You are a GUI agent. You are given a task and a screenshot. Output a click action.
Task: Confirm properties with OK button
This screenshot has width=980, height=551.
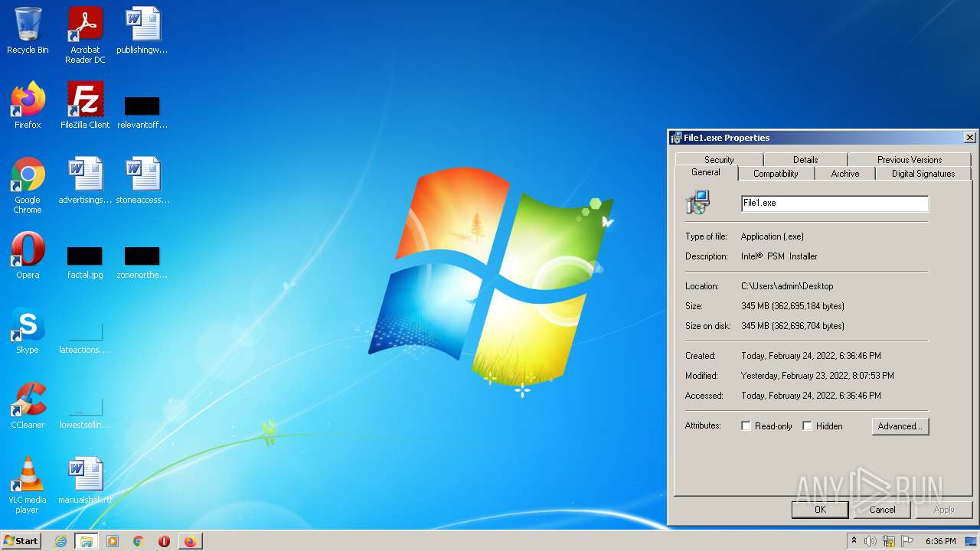tap(820, 510)
